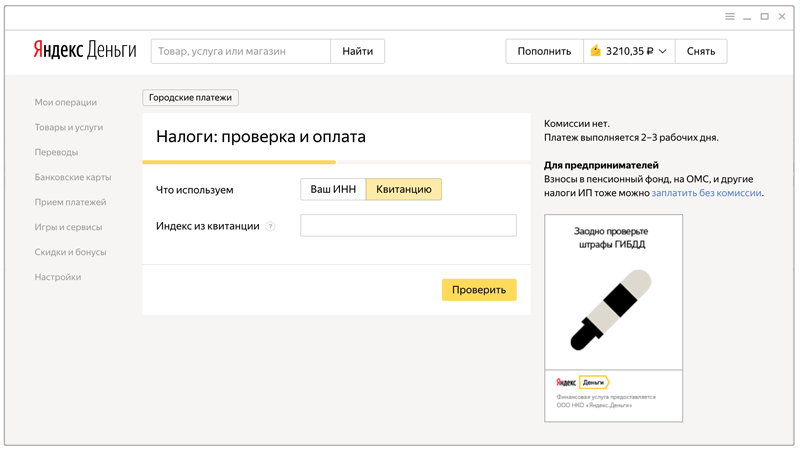Click the Яндекс Деньги logo

click(85, 51)
